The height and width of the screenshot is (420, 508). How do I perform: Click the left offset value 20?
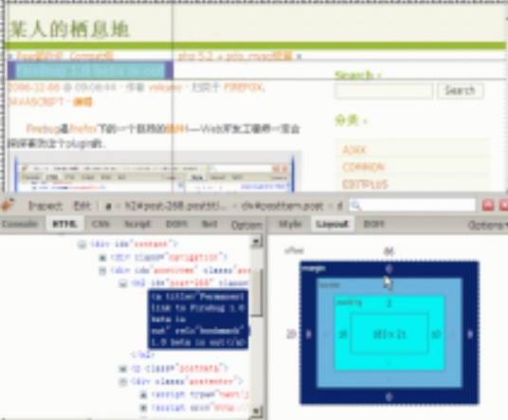291,334
